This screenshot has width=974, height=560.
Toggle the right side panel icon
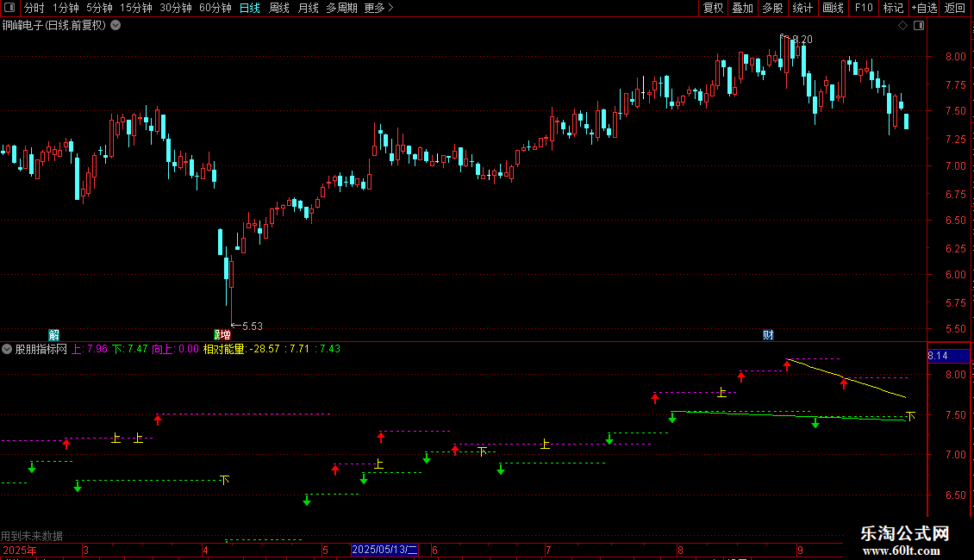tap(919, 26)
